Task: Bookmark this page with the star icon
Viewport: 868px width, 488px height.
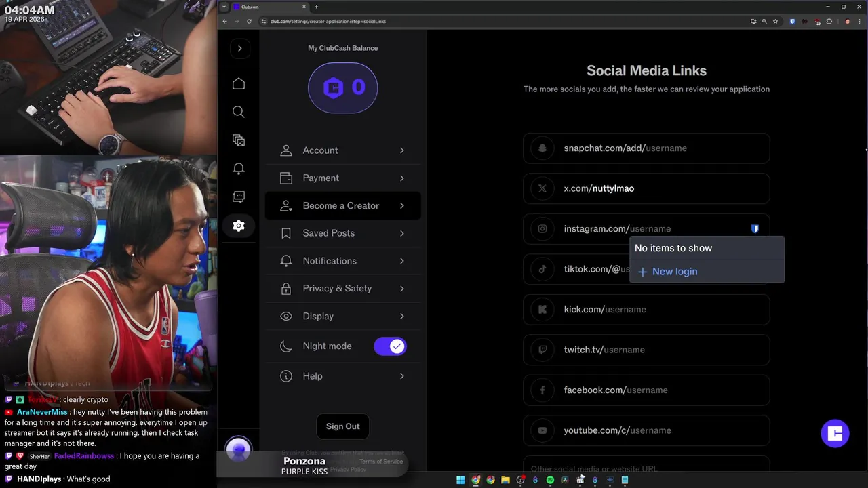Action: 775,21
